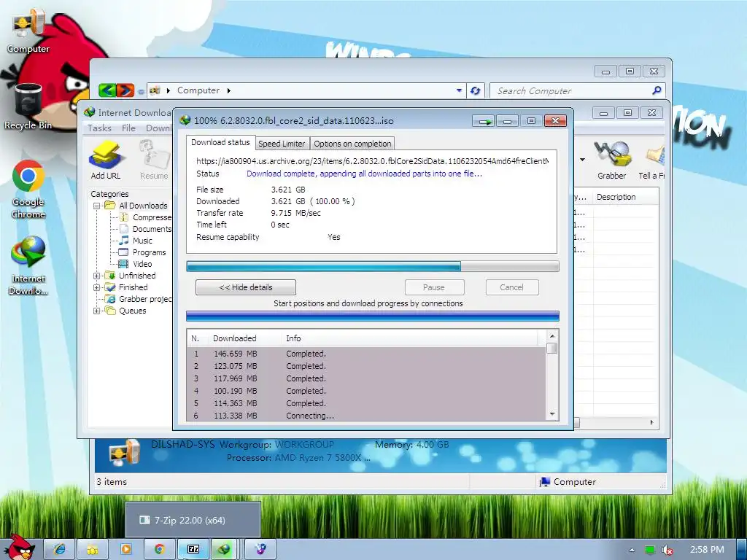The width and height of the screenshot is (747, 560).
Task: Click the Pause button
Action: point(434,287)
